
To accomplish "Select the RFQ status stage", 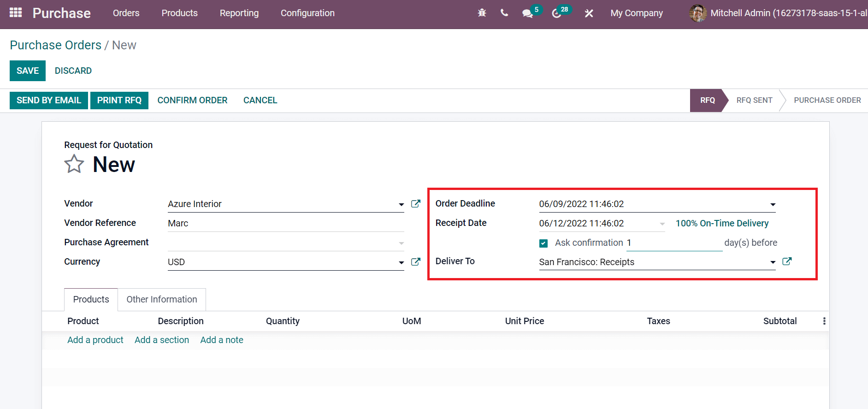I will coord(708,100).
